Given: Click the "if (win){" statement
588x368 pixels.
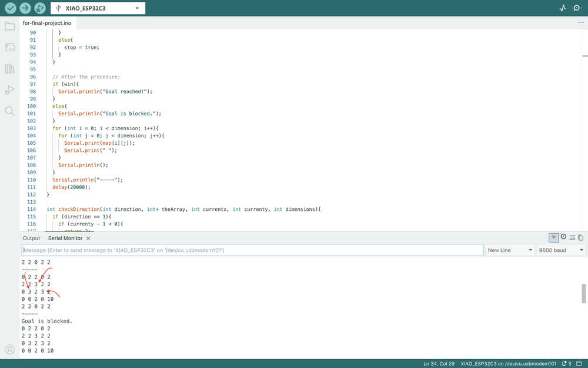Looking at the screenshot, I should click(65, 84).
